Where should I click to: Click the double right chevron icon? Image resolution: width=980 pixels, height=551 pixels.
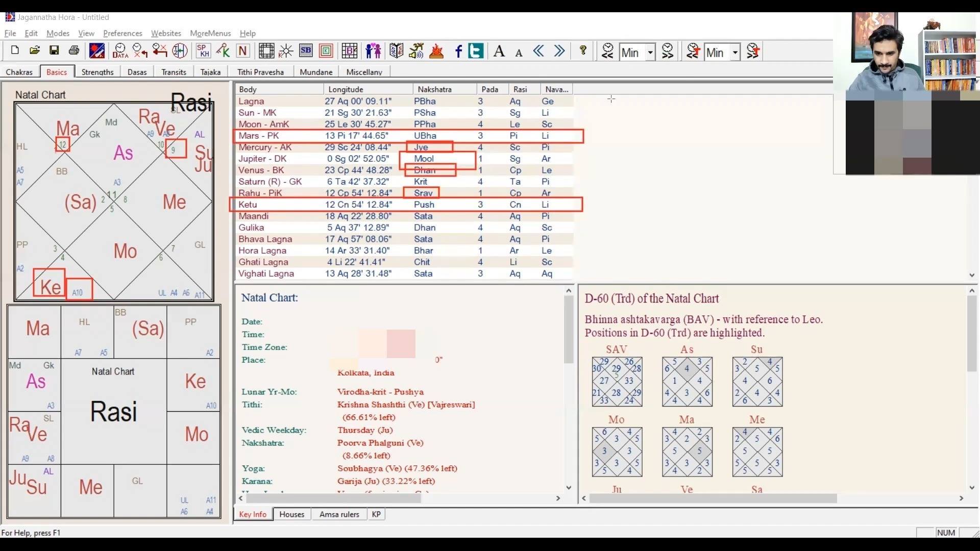click(x=559, y=51)
